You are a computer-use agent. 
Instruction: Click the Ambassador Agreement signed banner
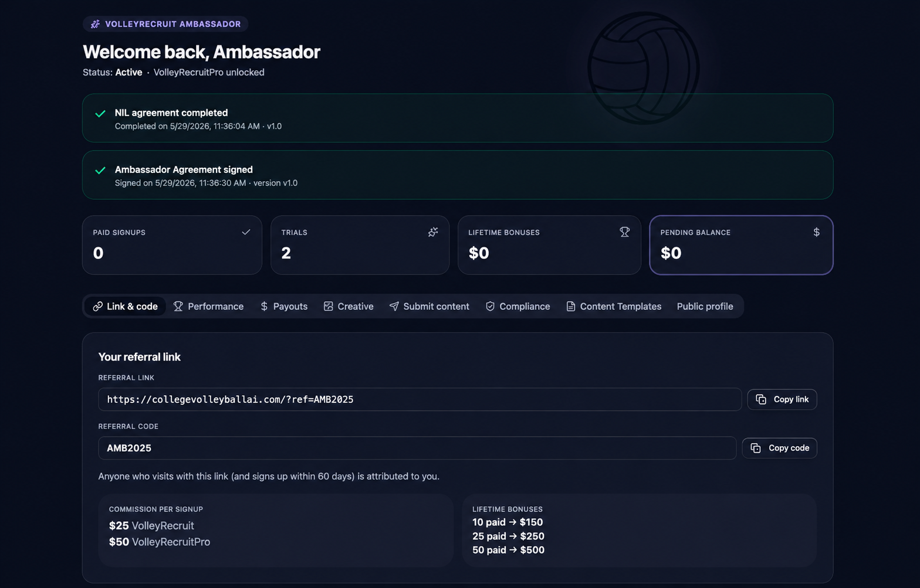tap(458, 175)
